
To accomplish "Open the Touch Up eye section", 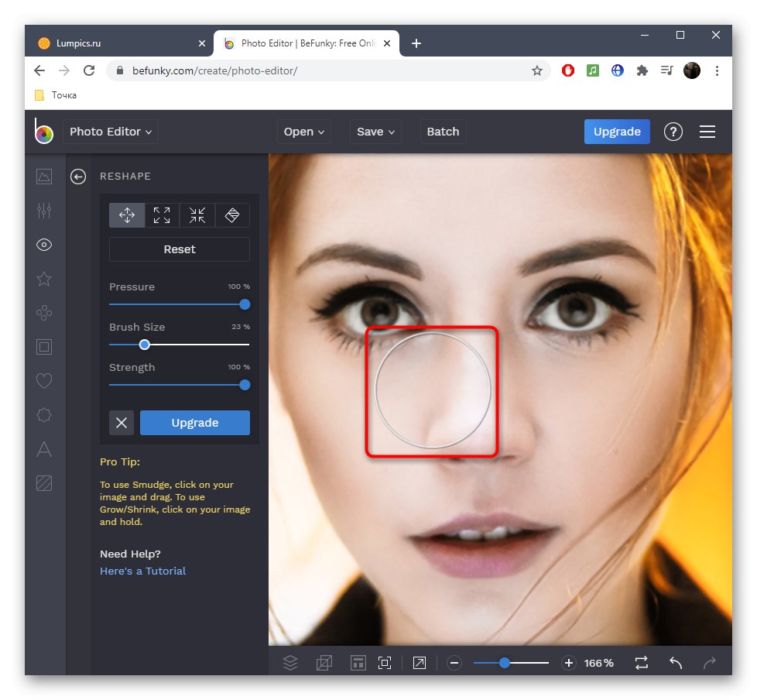I will coord(44,245).
